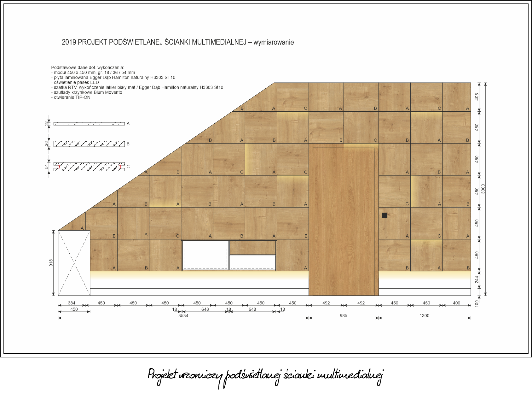Click the 406 top row height dimension
The width and height of the screenshot is (532, 394).
click(x=477, y=97)
